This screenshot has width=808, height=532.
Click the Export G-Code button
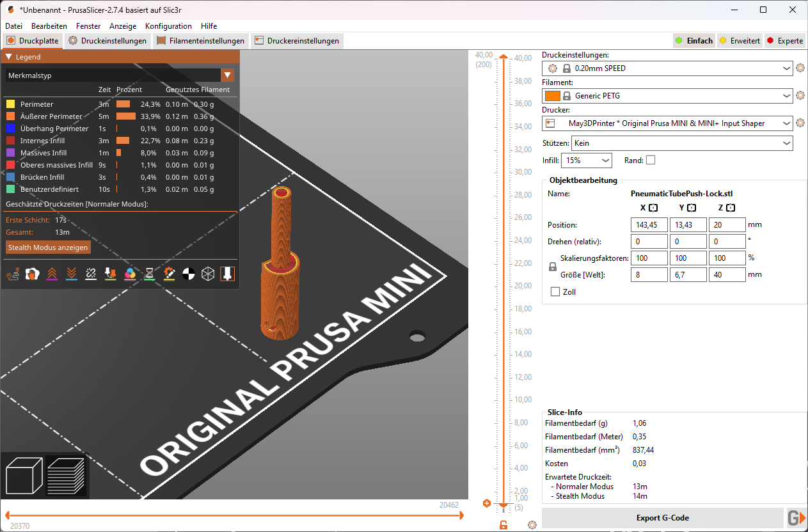pyautogui.click(x=662, y=518)
